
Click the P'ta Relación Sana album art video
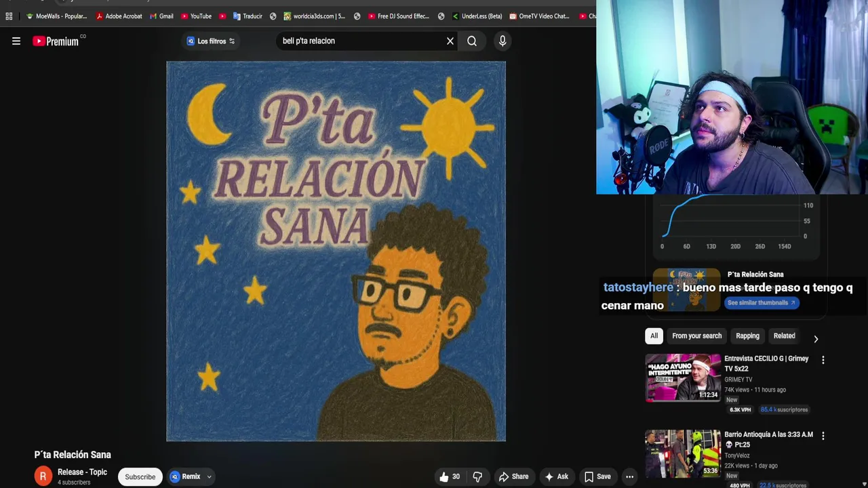[x=336, y=251]
